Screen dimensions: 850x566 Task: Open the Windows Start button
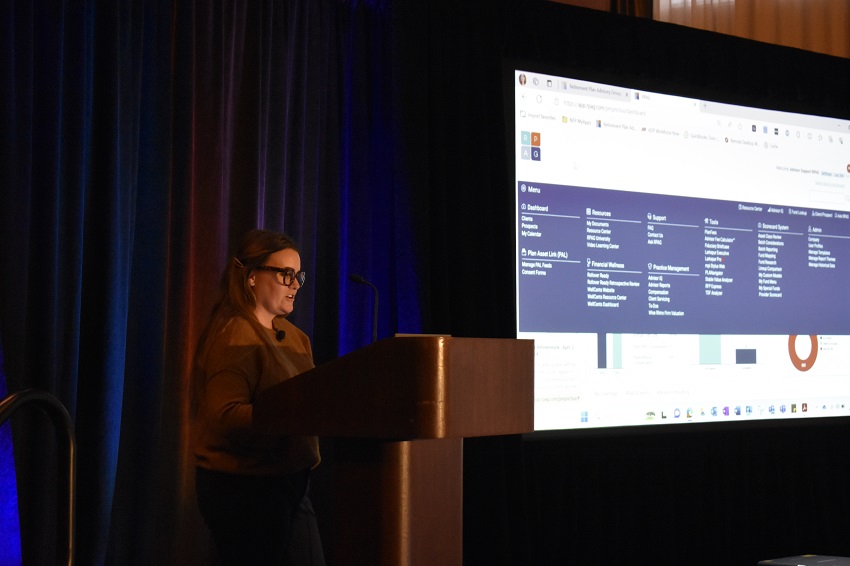point(584,416)
